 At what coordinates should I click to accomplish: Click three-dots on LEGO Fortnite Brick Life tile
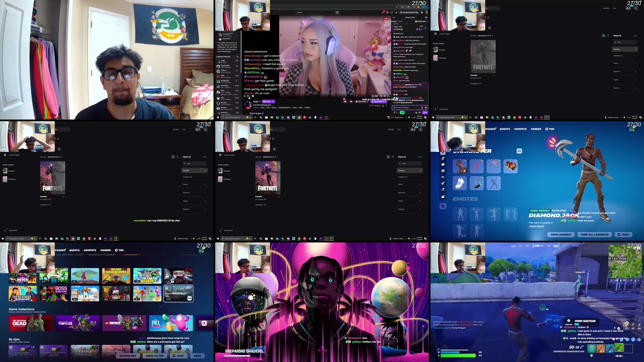pos(189,298)
